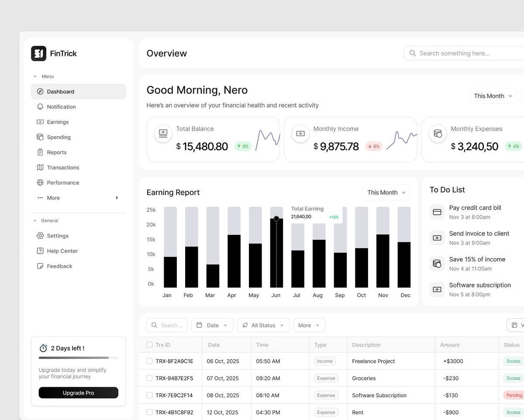The image size is (524, 420).
Task: Open Earning Report This Month dropdown
Action: (386, 193)
